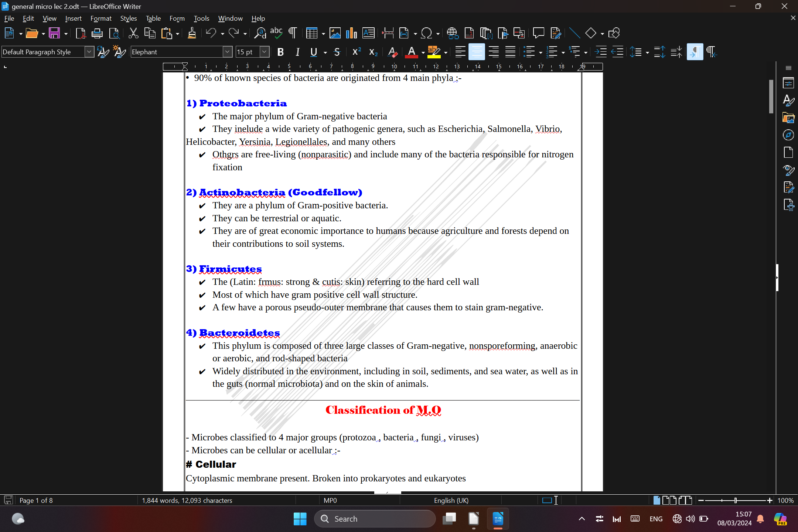This screenshot has height=532, width=798.
Task: Insert an image
Action: coord(335,33)
